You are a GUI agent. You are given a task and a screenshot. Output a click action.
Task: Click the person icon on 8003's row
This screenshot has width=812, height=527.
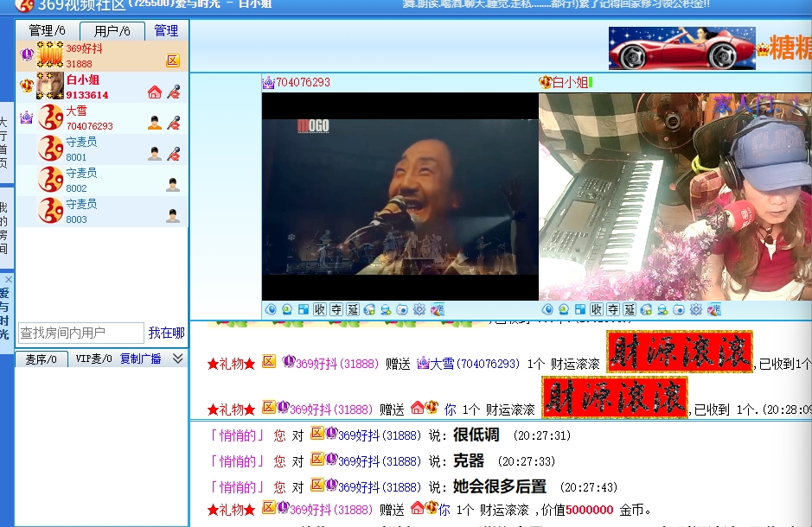coord(173,216)
